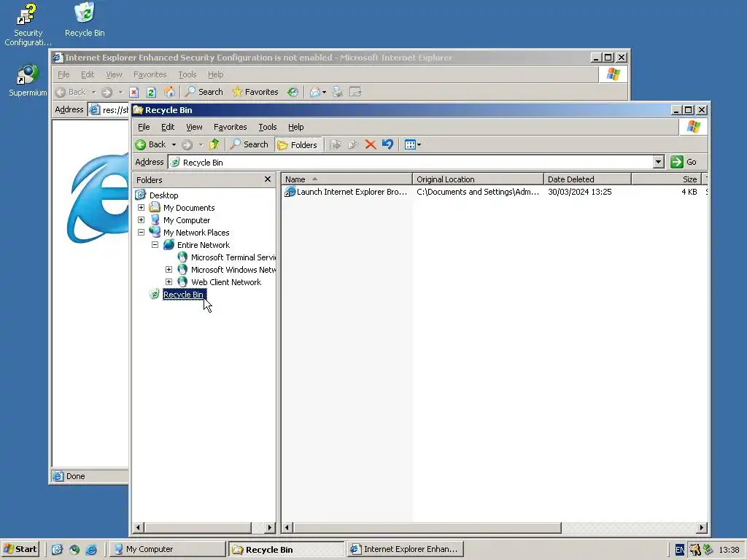The height and width of the screenshot is (560, 747).
Task: Click the Forward arrow in Recycle Bin window
Action: [187, 145]
